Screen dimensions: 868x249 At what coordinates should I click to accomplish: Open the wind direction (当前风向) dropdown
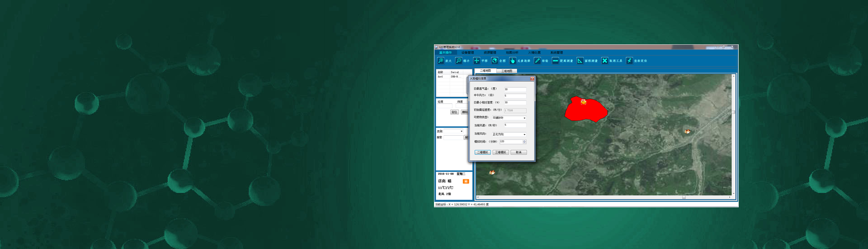point(524,134)
